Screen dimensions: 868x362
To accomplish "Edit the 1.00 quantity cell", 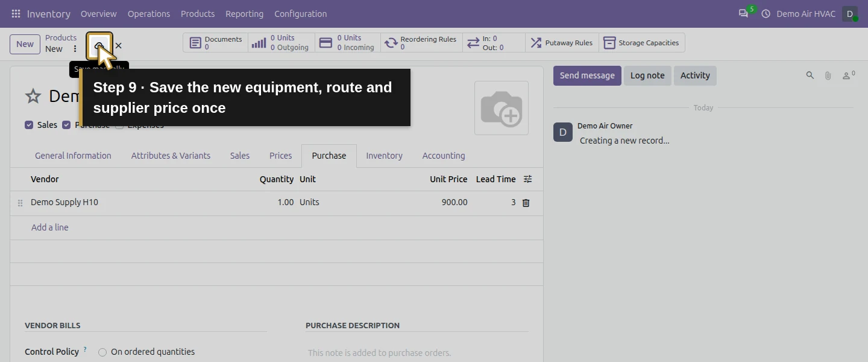I will [x=276, y=203].
